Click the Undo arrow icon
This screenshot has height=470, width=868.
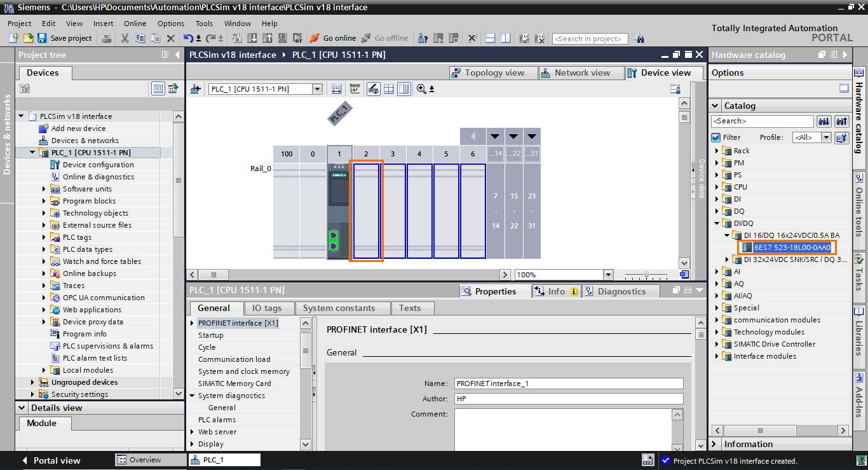pyautogui.click(x=189, y=38)
